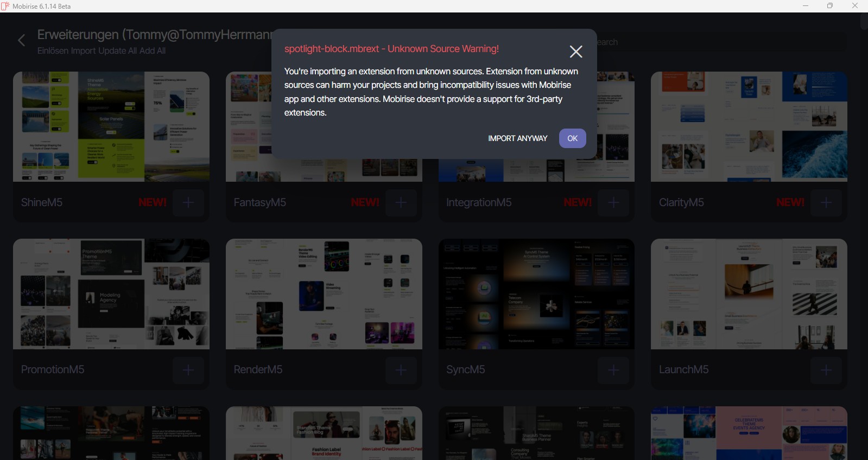This screenshot has width=868, height=460.
Task: Open the ShineM5 theme preview thumbnail
Action: point(111,126)
